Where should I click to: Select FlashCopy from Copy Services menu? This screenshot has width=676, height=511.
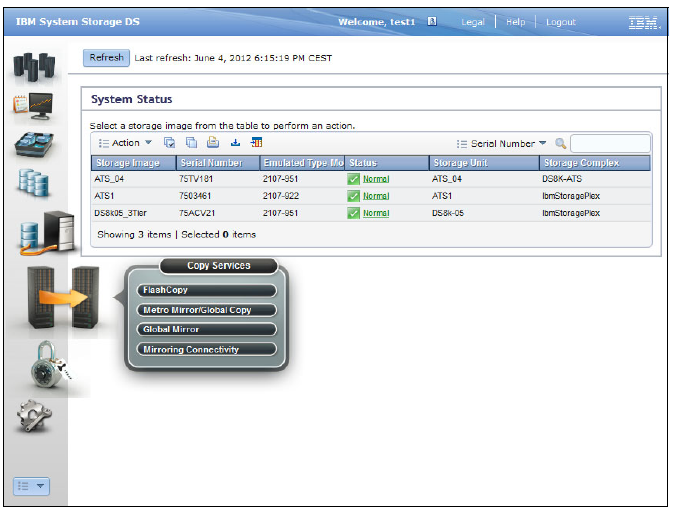[x=207, y=290]
